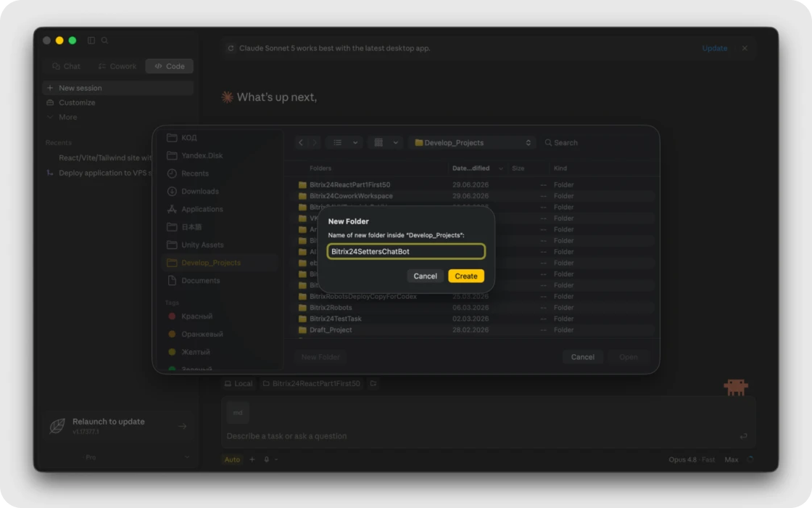The width and height of the screenshot is (812, 508).
Task: Open the Develop_Projects location popup
Action: (x=472, y=142)
